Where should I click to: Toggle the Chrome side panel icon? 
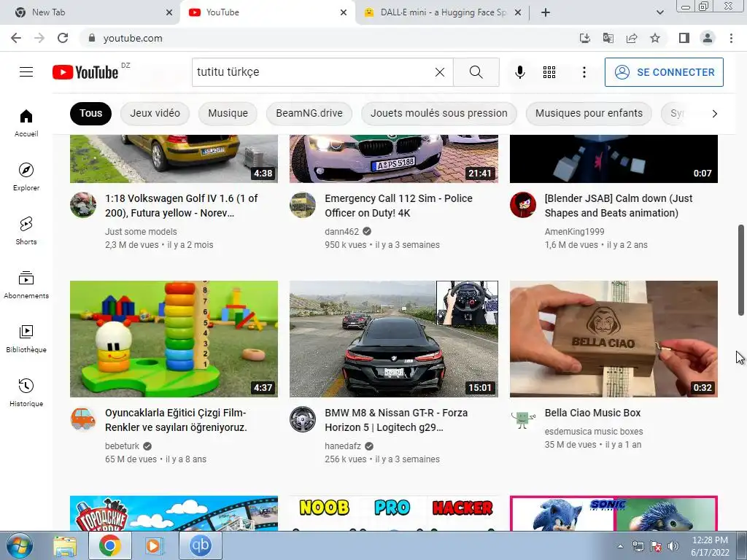[x=684, y=38]
